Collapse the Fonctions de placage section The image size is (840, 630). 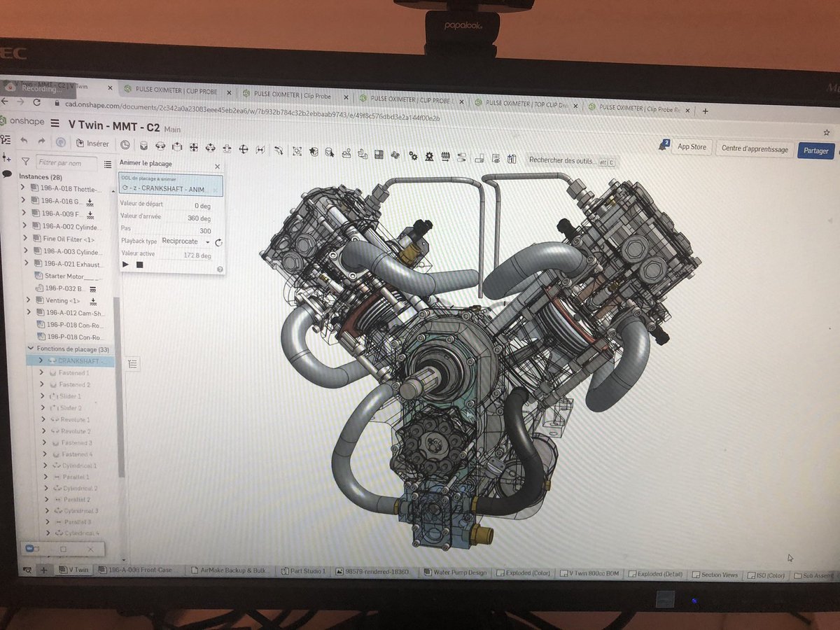click(x=30, y=348)
